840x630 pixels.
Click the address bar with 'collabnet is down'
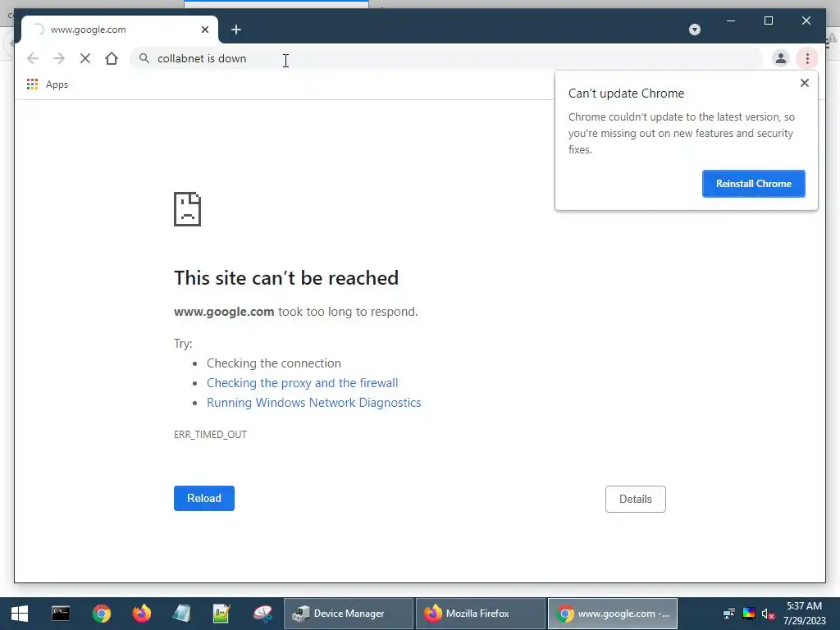(x=445, y=58)
